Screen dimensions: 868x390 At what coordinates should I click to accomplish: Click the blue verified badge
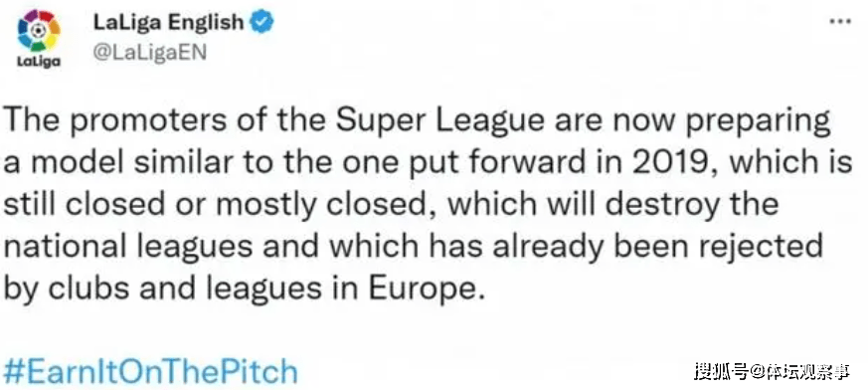coord(261,23)
